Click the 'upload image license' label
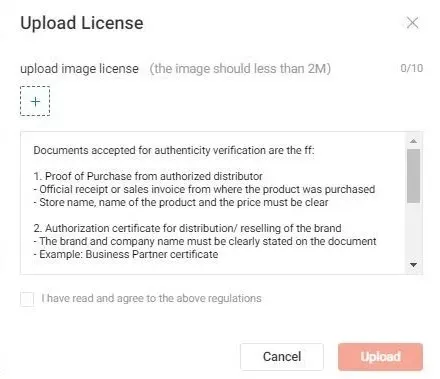This screenshot has width=440, height=379. tap(79, 69)
